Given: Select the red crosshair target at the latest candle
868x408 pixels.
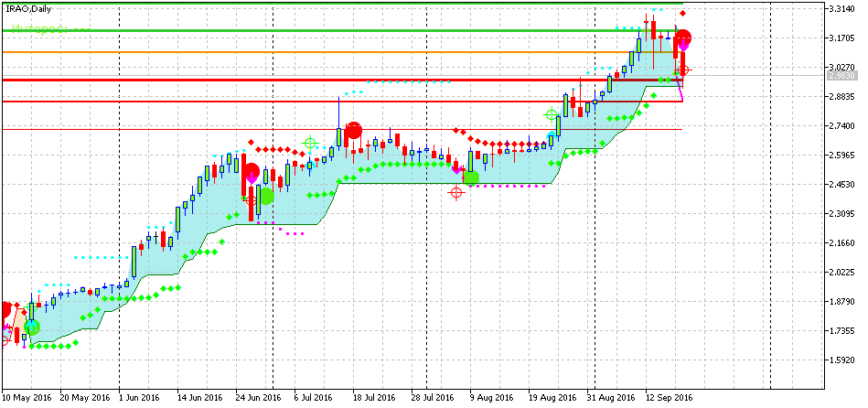Looking at the screenshot, I should click(682, 70).
